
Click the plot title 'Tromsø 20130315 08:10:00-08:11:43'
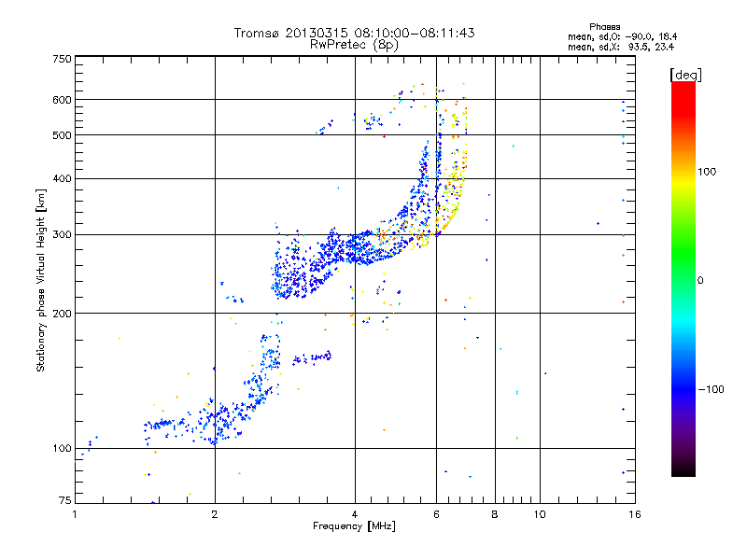tap(354, 33)
